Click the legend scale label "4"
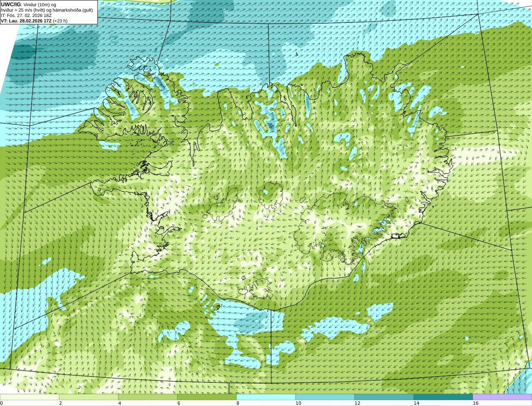 120,403
